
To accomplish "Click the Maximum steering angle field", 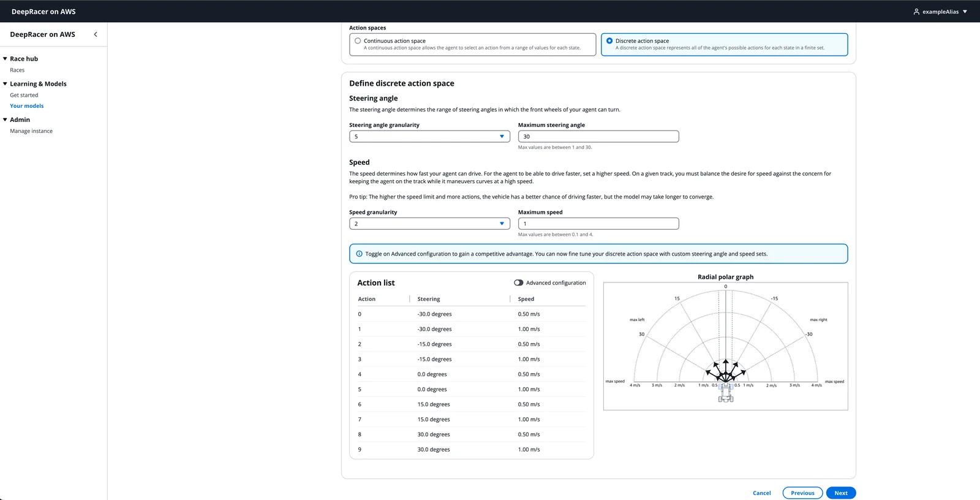I will 598,137.
